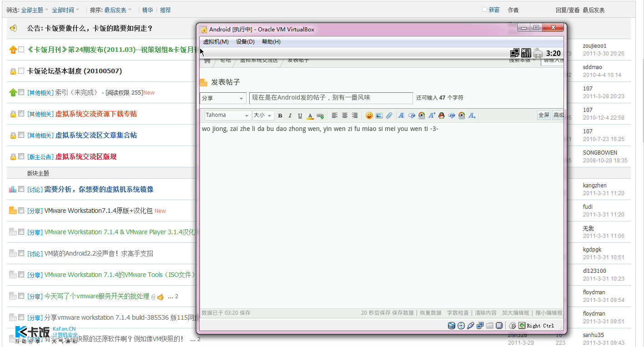Align text right in the editor
644x347 pixels.
pos(355,116)
